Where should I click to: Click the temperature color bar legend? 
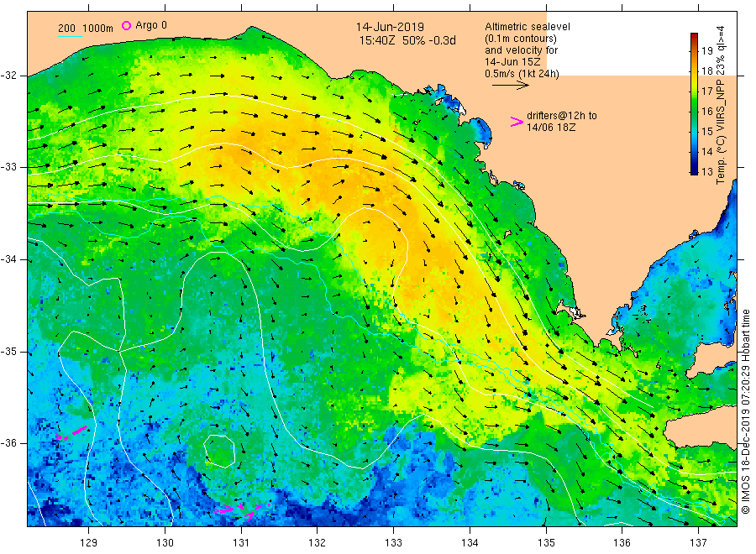pos(695,103)
